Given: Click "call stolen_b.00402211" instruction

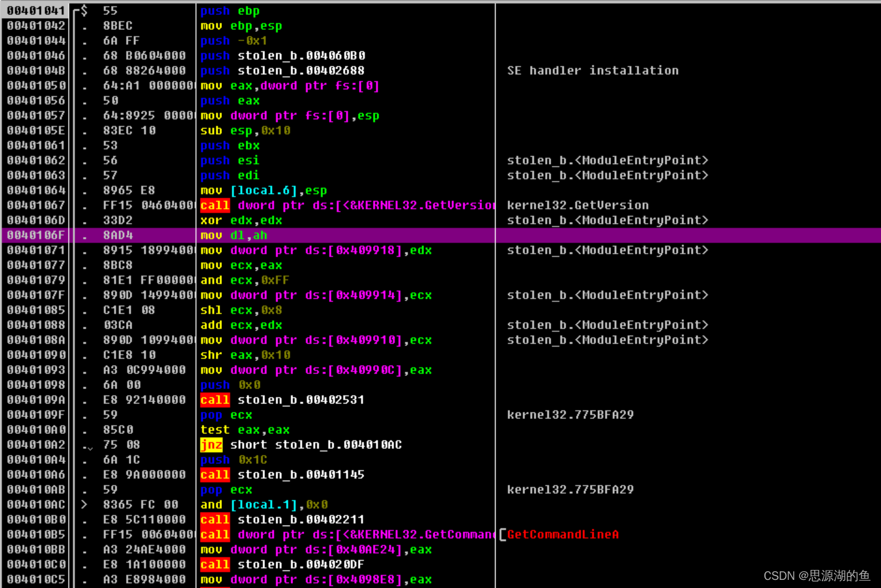Looking at the screenshot, I should point(282,519).
